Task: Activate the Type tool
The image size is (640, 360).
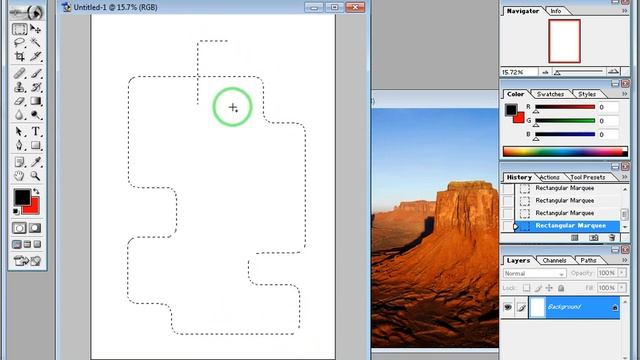Action: (x=36, y=131)
